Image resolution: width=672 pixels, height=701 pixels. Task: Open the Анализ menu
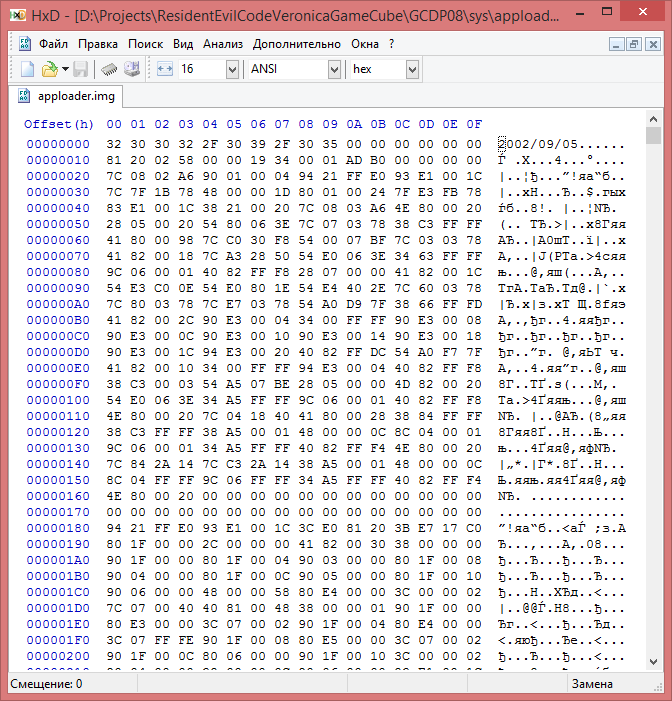[223, 44]
